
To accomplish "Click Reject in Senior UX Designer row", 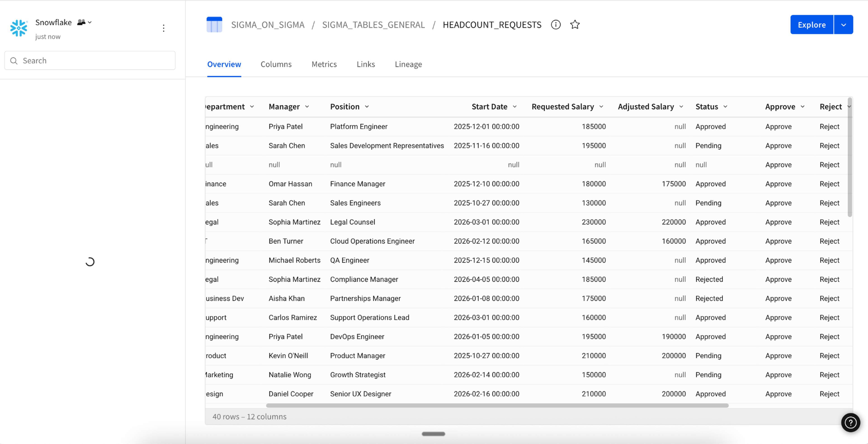I will point(829,394).
